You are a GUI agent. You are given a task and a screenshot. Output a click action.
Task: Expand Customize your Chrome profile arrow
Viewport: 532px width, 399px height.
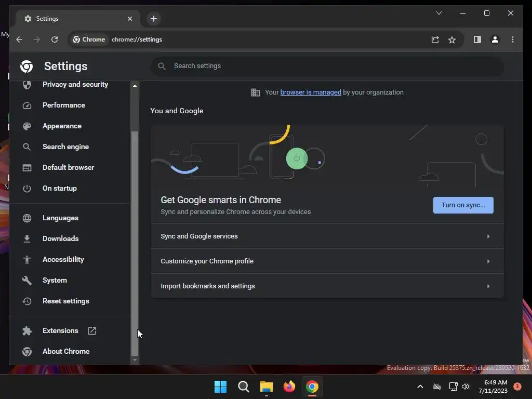click(x=488, y=261)
